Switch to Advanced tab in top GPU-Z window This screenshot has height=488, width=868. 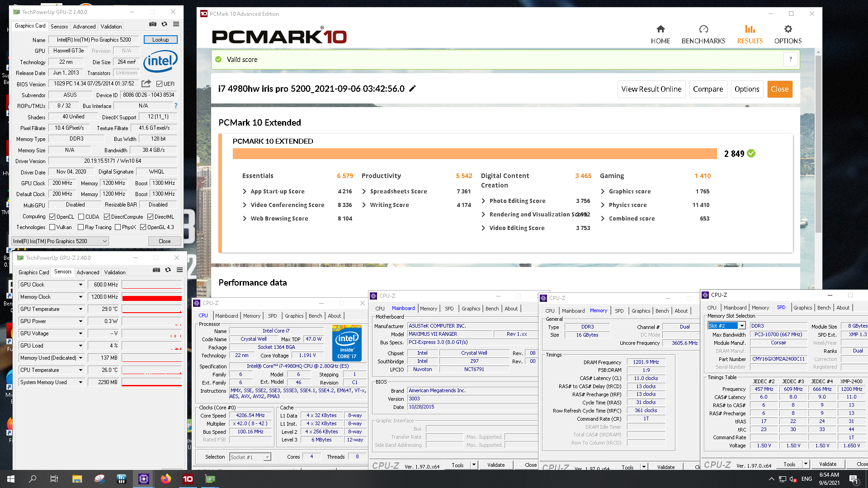tap(84, 27)
